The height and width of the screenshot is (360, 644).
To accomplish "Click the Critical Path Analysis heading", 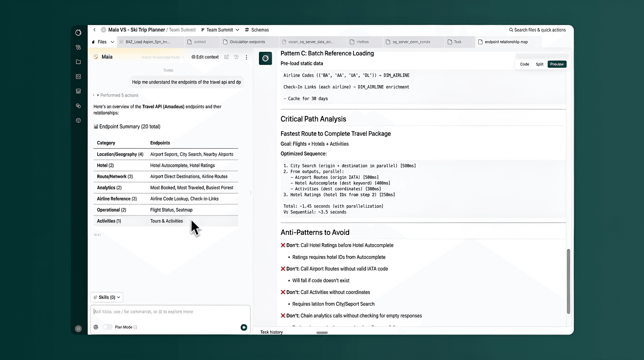I will click(313, 119).
